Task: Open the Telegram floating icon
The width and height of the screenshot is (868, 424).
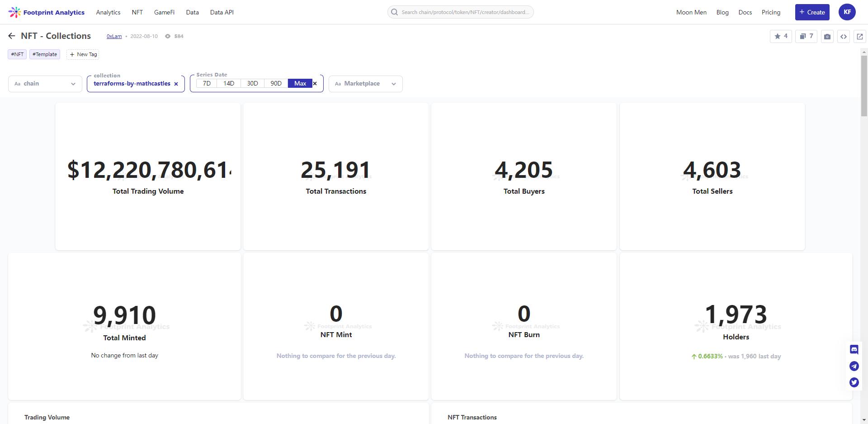Action: [854, 366]
